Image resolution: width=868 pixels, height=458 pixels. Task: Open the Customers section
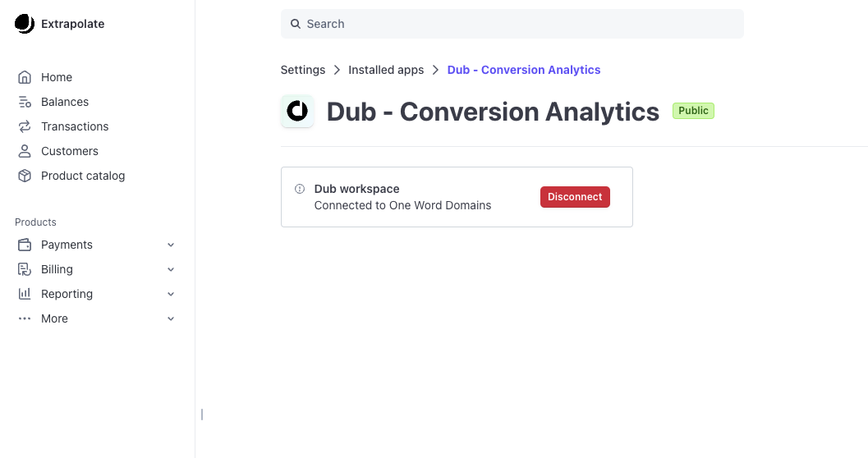click(70, 151)
